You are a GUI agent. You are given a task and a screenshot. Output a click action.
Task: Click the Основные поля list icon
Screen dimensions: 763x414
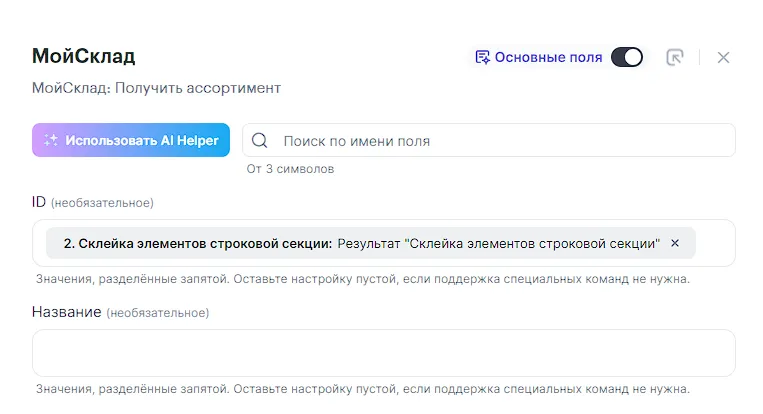coord(482,57)
